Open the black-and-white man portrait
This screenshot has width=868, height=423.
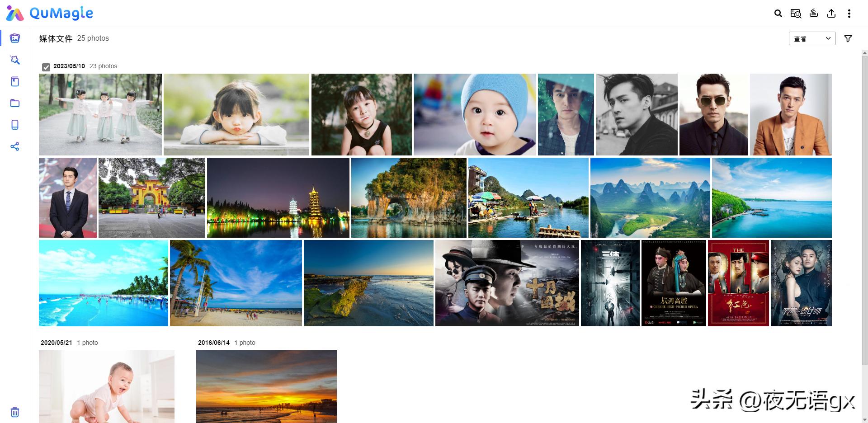[637, 114]
